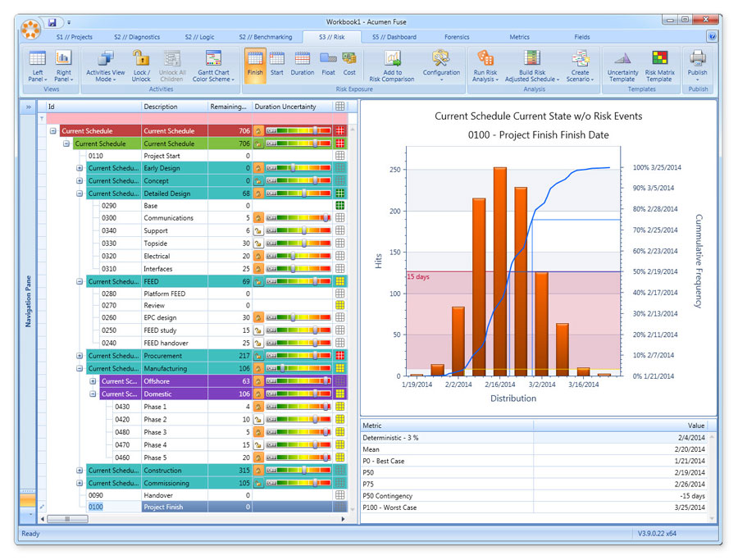This screenshot has width=738, height=560.
Task: Toggle the Finish risk exposure view
Action: [254, 58]
